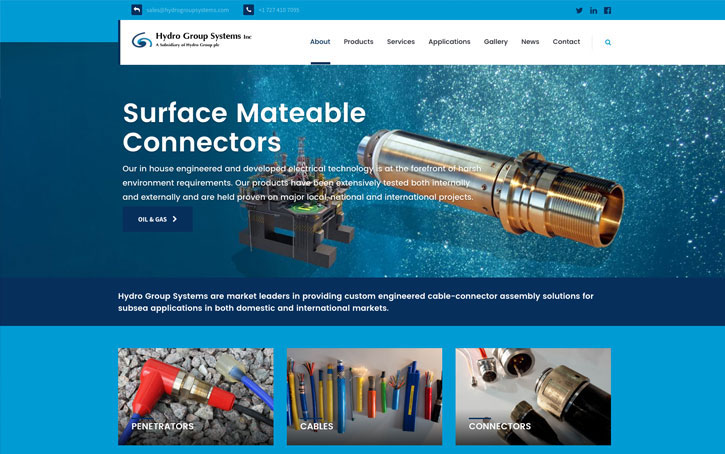
Task: Click the Surface Mateable Connectors heading
Action: (244, 127)
